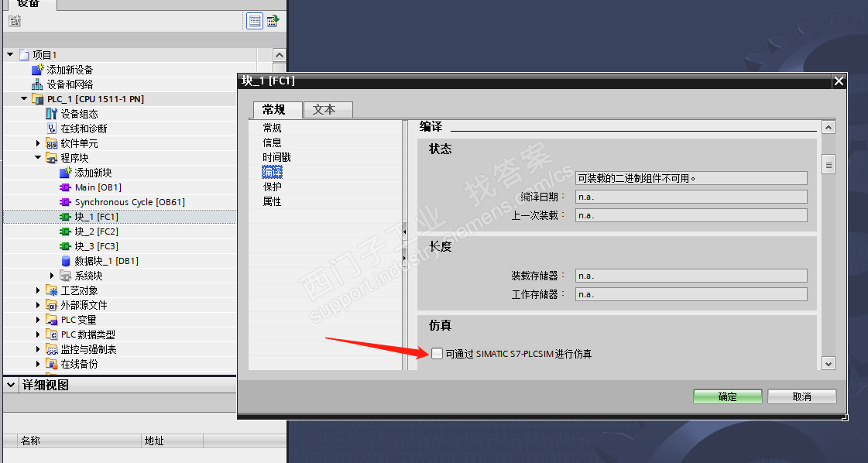
Task: Collapse the 详细视图 panel
Action: 11,384
